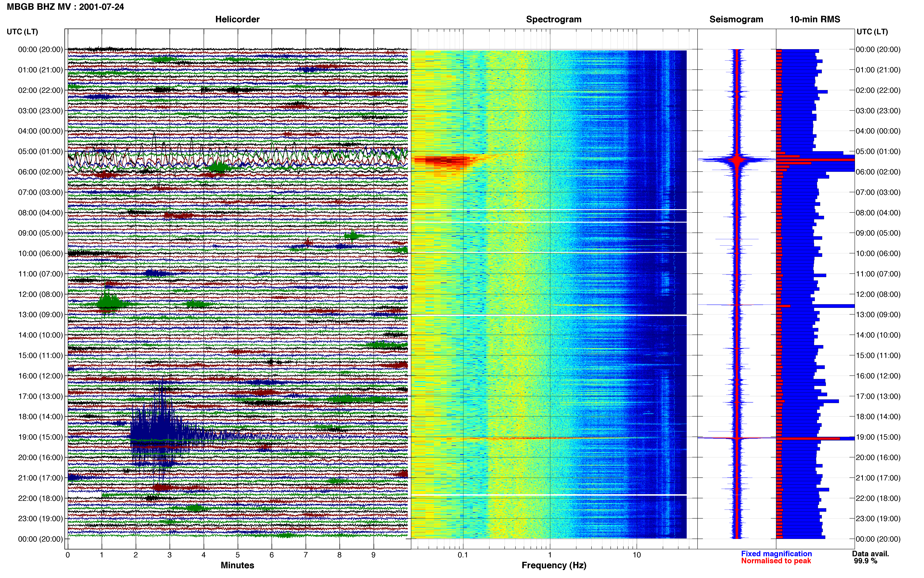This screenshot has width=924, height=578.
Task: Click the 9 tick on Minutes axis
Action: point(374,555)
